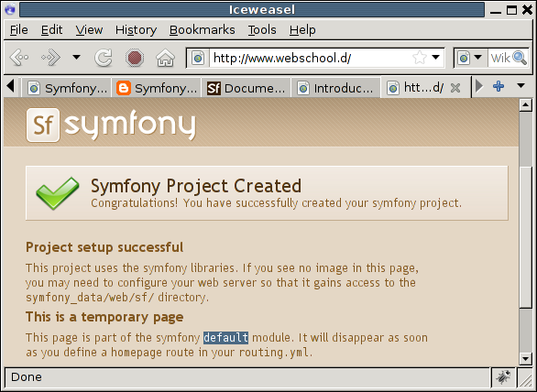Image resolution: width=537 pixels, height=392 pixels.
Task: Bookmark this page with the star icon
Action: pyautogui.click(x=420, y=58)
